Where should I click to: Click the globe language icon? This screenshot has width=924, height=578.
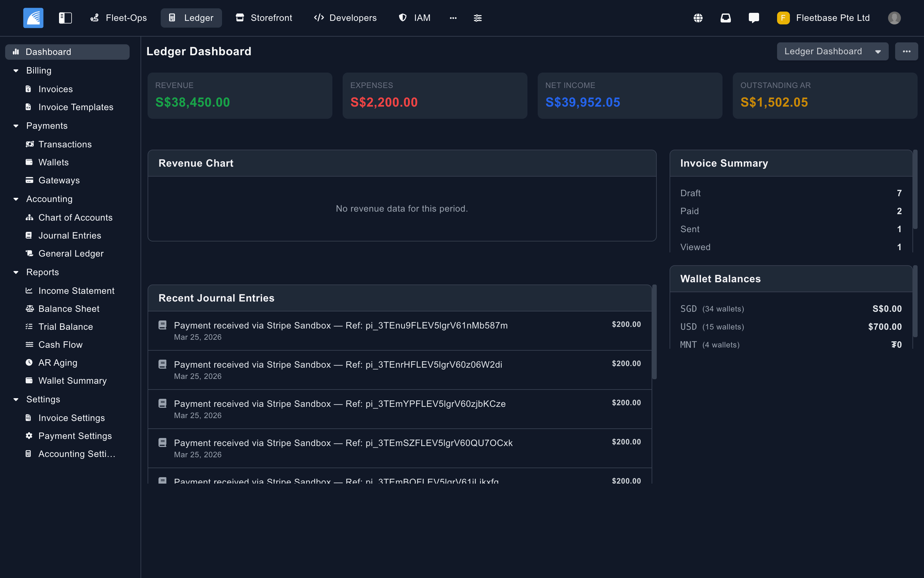[x=698, y=18]
